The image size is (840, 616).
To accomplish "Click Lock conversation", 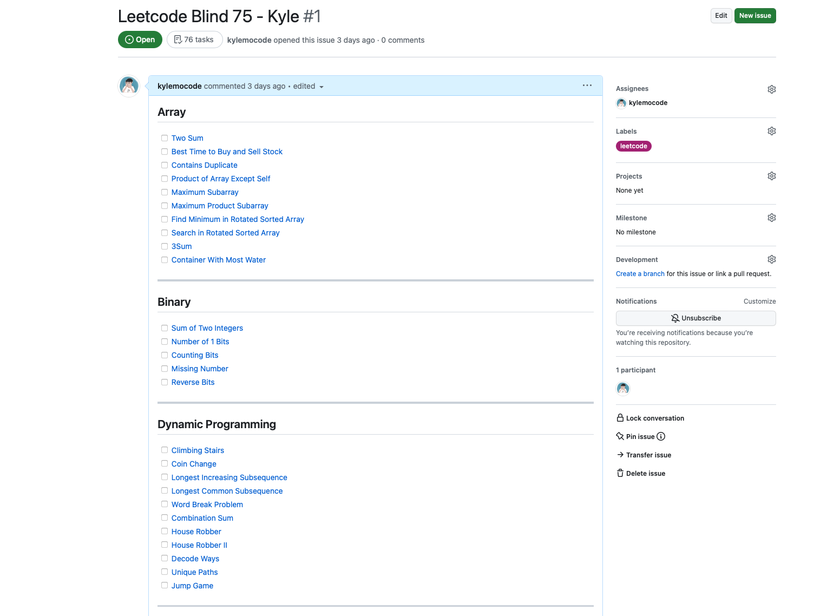I will point(650,418).
